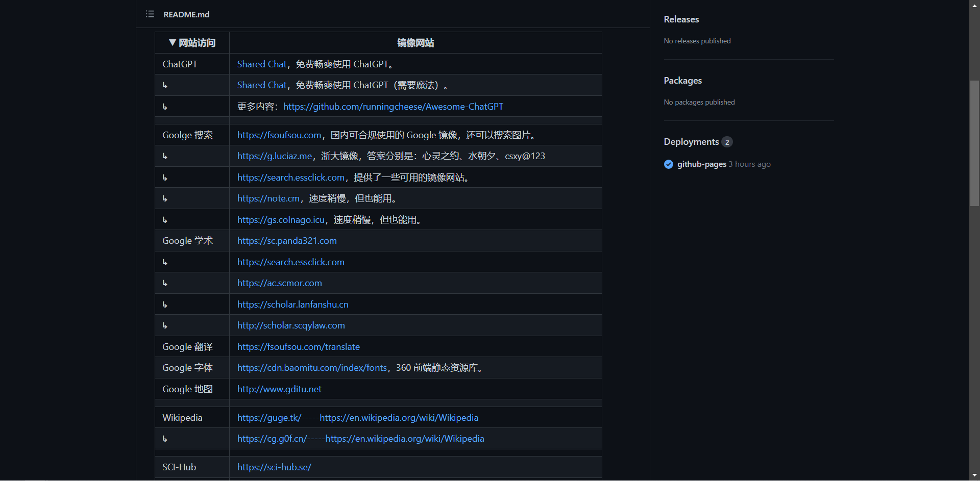980x481 pixels.
Task: Collapse the 网站访问 section triangle
Action: click(173, 43)
